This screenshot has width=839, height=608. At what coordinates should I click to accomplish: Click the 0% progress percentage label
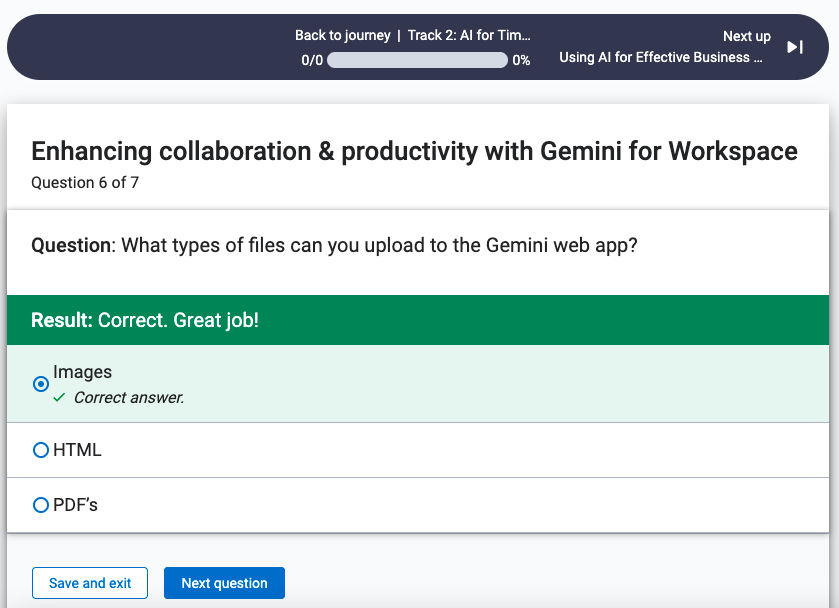[521, 60]
